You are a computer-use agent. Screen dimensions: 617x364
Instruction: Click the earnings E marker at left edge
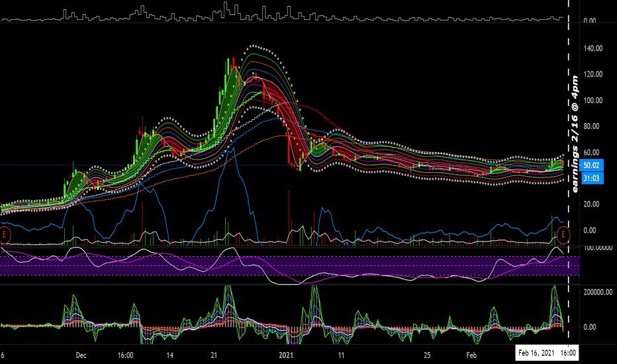click(5, 235)
